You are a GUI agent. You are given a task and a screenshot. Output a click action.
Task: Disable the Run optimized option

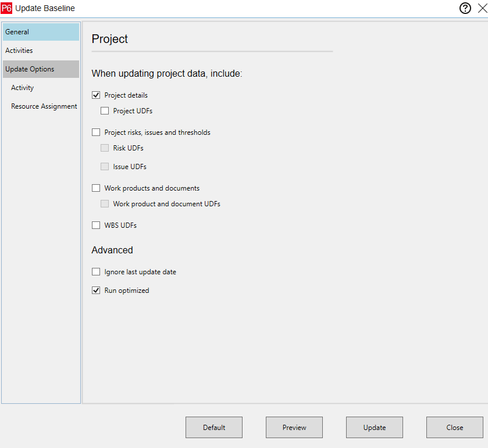(96, 290)
